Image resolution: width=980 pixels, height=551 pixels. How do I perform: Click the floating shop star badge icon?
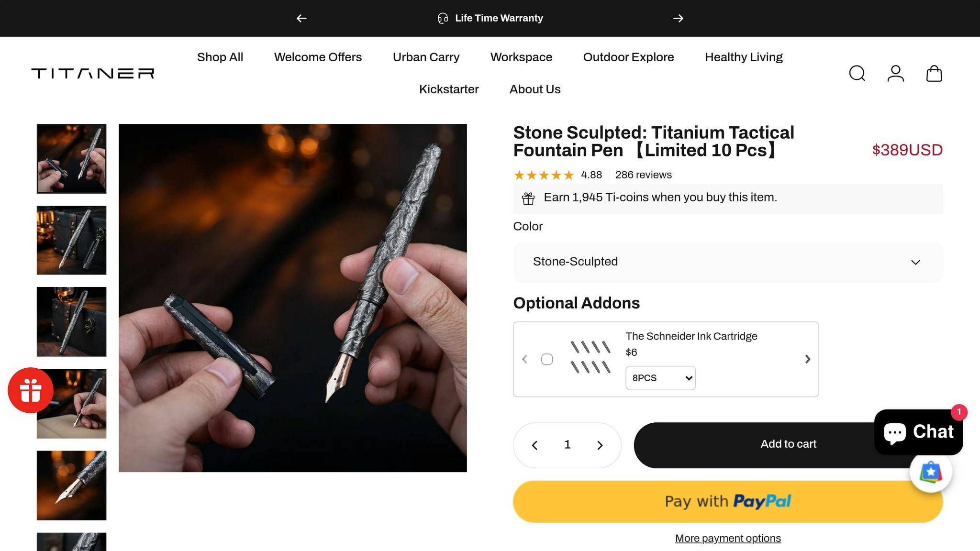[x=931, y=472]
